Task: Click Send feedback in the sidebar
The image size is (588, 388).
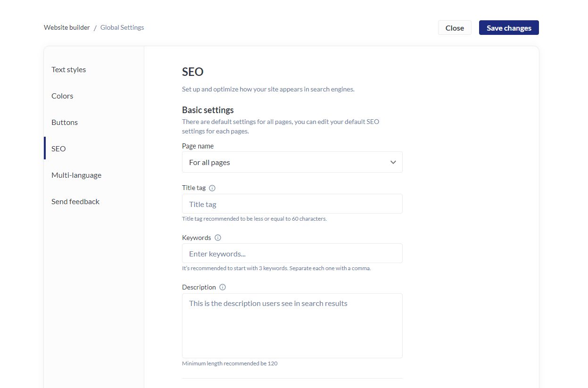Action: [75, 202]
